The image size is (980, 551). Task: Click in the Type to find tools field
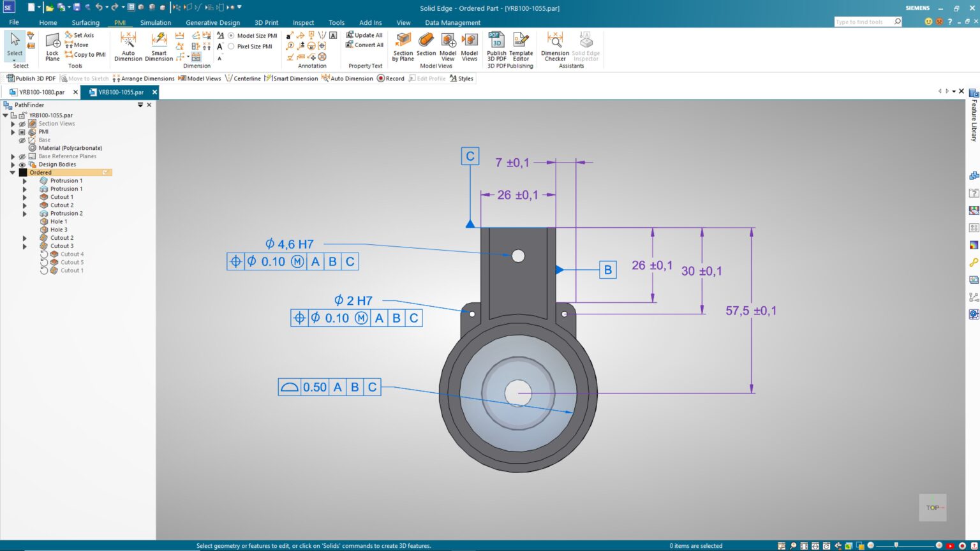click(865, 21)
